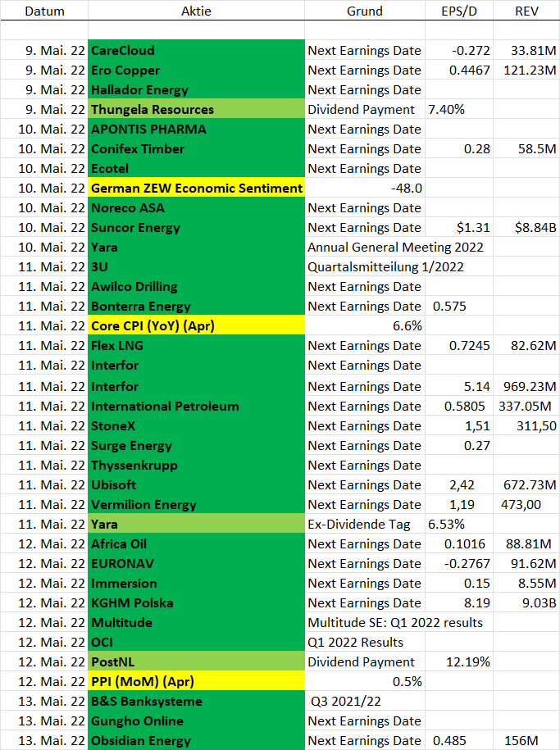Click the Flex LNG cell

point(196,345)
